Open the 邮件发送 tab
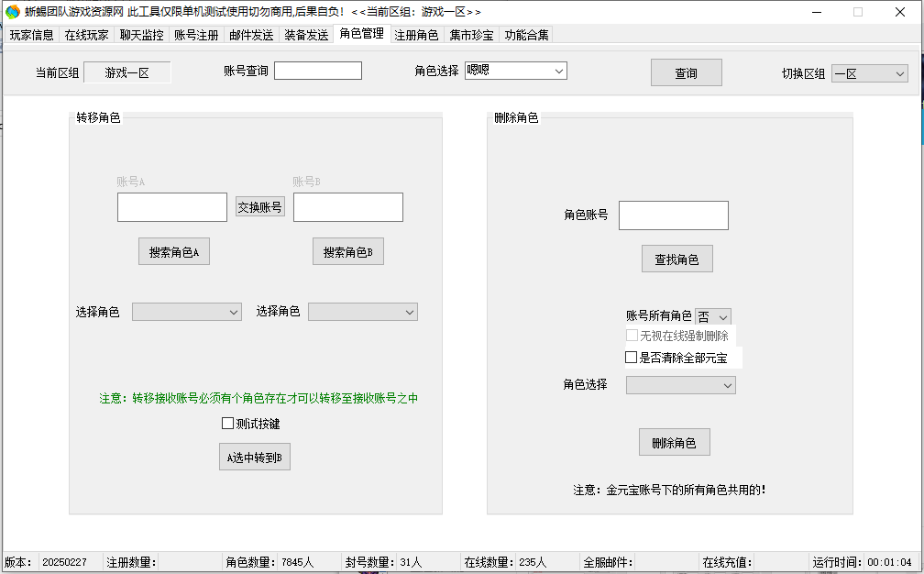Viewport: 924px width, 574px height. [x=251, y=36]
